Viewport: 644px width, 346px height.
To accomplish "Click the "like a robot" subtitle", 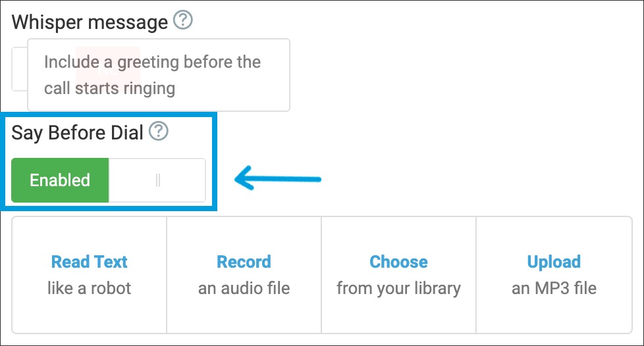I will (90, 288).
